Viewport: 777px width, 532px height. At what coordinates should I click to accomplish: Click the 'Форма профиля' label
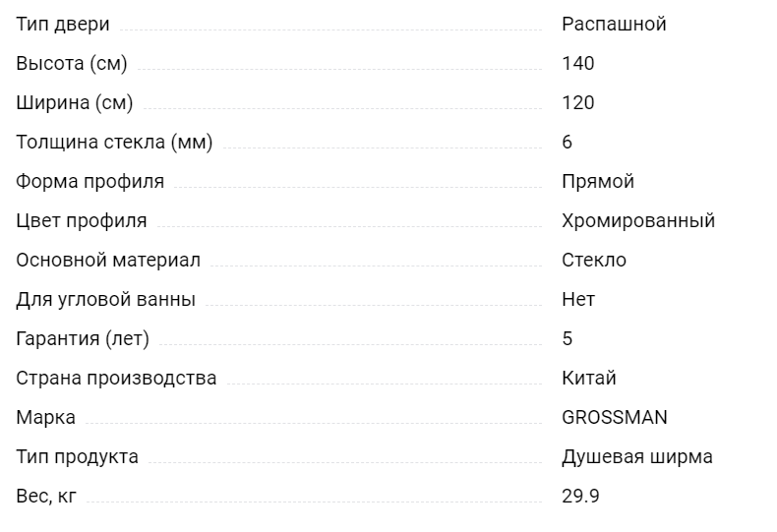[x=90, y=182]
